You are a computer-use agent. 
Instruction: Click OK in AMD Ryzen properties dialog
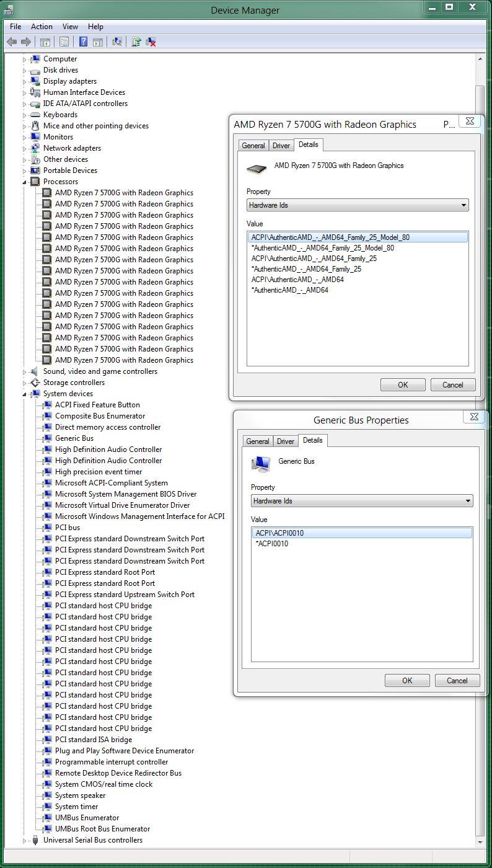403,384
